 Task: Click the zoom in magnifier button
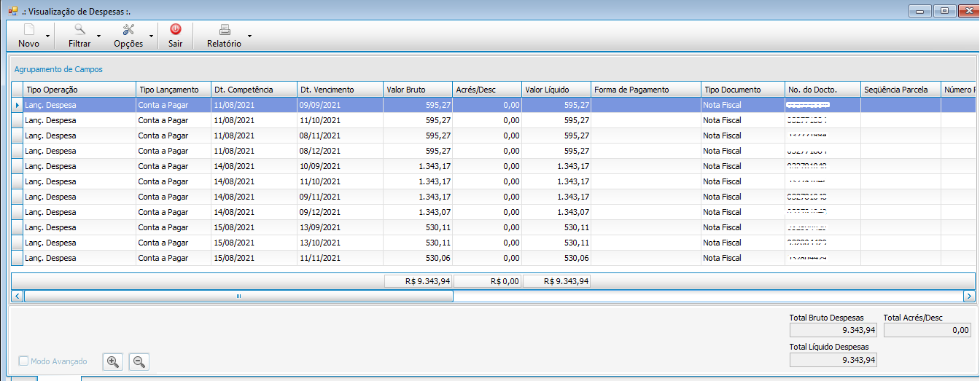[112, 361]
